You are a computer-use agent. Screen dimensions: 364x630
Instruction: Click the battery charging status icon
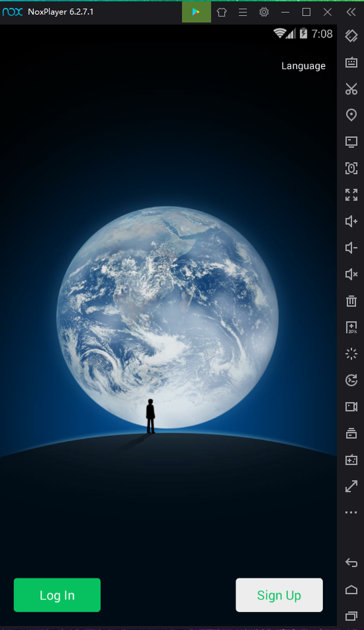click(x=304, y=33)
